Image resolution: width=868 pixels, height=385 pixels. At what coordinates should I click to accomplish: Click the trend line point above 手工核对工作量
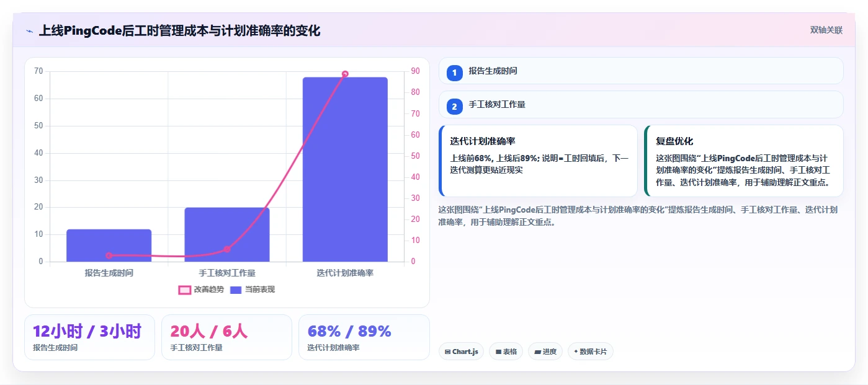227,249
